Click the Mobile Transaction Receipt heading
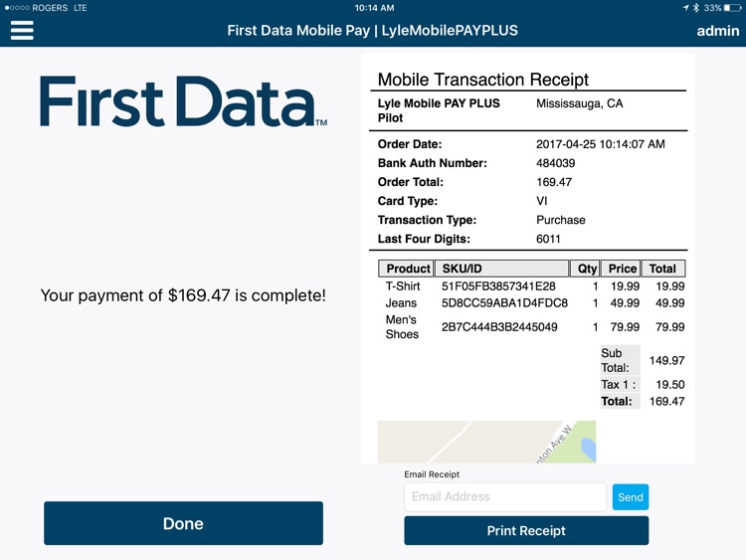This screenshot has height=560, width=746. point(482,79)
